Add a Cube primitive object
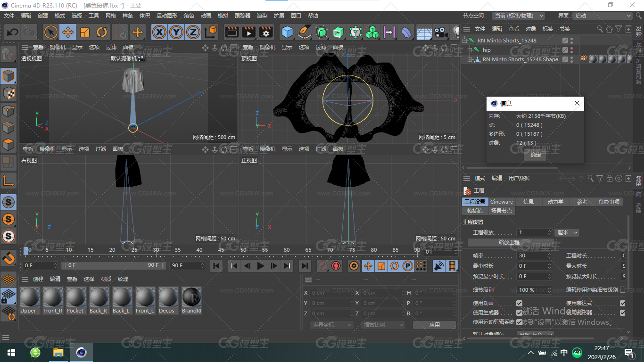Screen dimensions: 644x362 click(x=287, y=32)
